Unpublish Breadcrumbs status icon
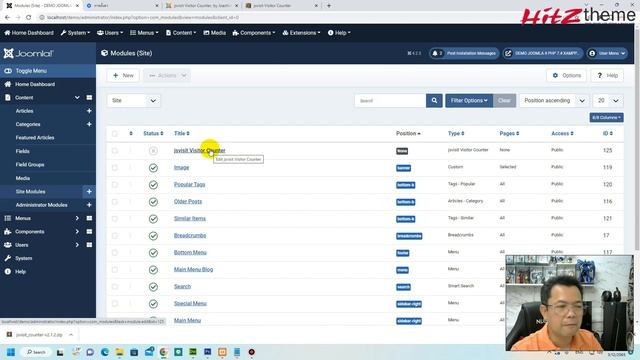The height and width of the screenshot is (360, 640). tap(153, 236)
